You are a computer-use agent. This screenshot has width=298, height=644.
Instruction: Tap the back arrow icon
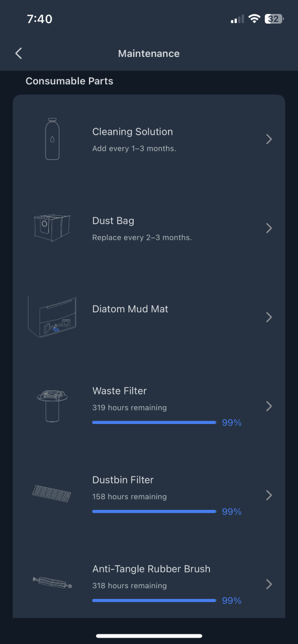[19, 53]
